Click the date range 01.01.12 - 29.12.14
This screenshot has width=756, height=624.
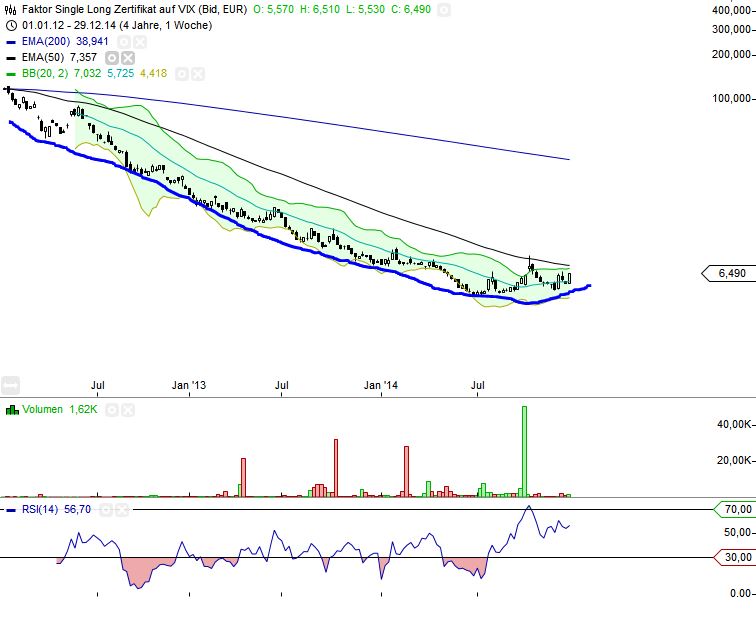click(117, 25)
